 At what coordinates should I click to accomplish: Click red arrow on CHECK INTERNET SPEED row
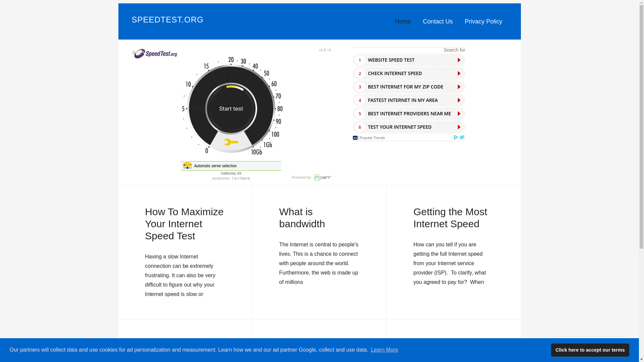point(459,73)
